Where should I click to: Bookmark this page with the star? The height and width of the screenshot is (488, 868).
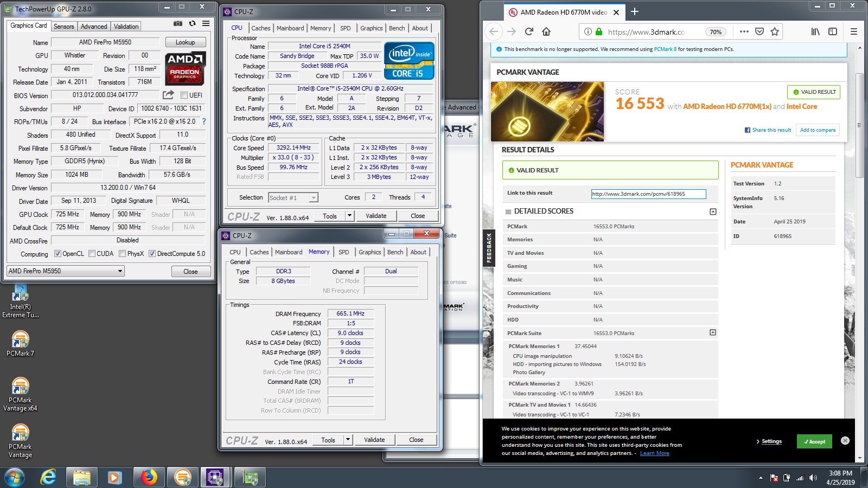coord(775,31)
